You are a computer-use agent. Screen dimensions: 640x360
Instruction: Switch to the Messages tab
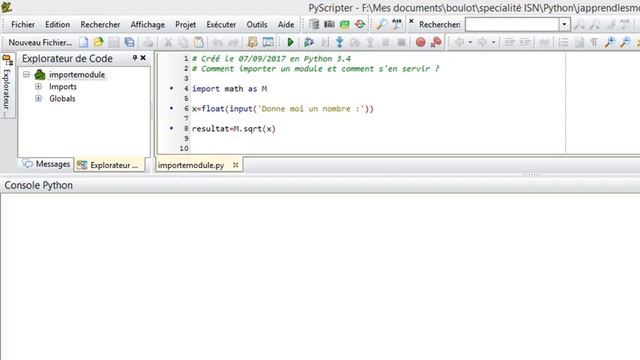click(x=47, y=164)
